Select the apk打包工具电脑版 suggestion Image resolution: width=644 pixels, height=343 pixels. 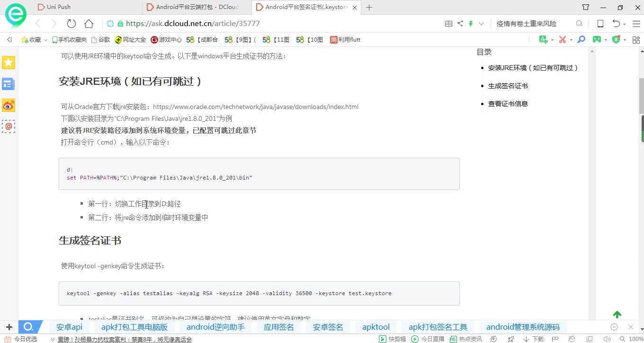(134, 327)
